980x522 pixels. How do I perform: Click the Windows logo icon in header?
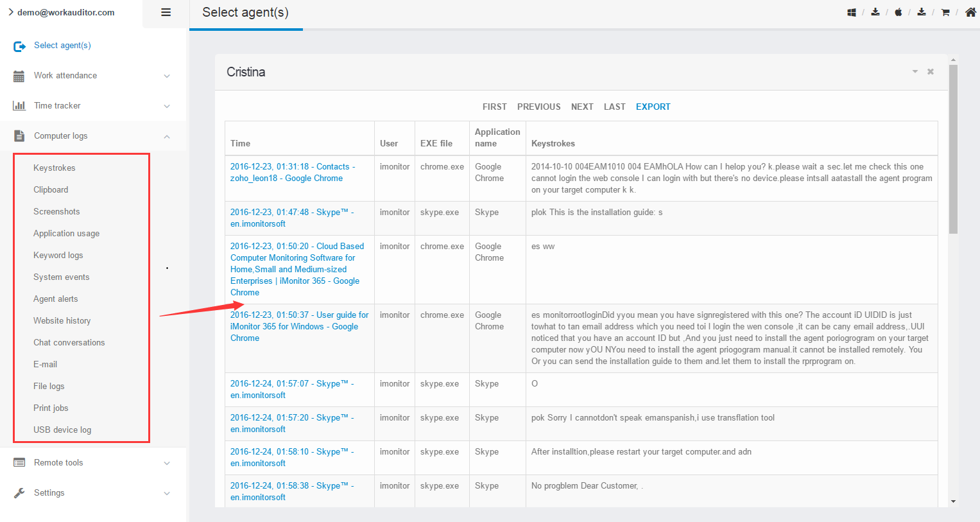852,12
